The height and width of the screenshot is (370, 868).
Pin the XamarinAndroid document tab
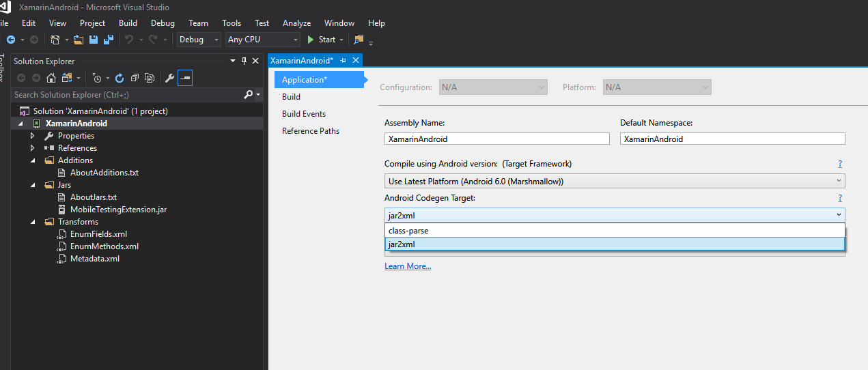(344, 61)
